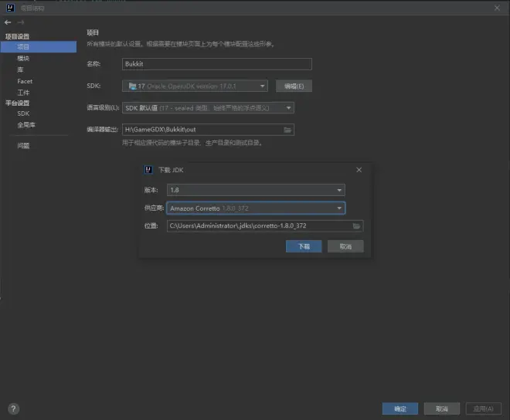Browse compiler output folder icon
510x420 pixels.
click(x=287, y=130)
